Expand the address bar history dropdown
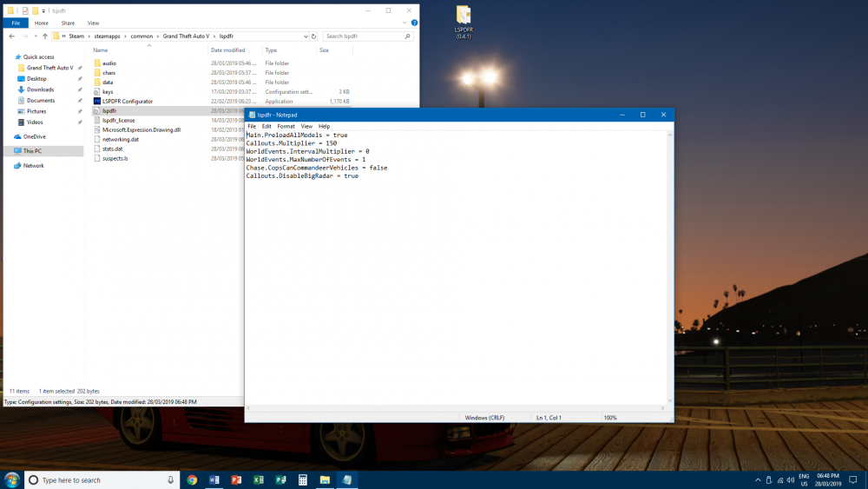 click(306, 36)
